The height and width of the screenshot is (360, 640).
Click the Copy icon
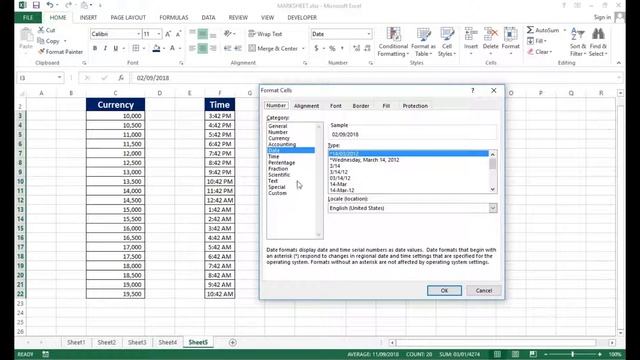click(x=41, y=41)
